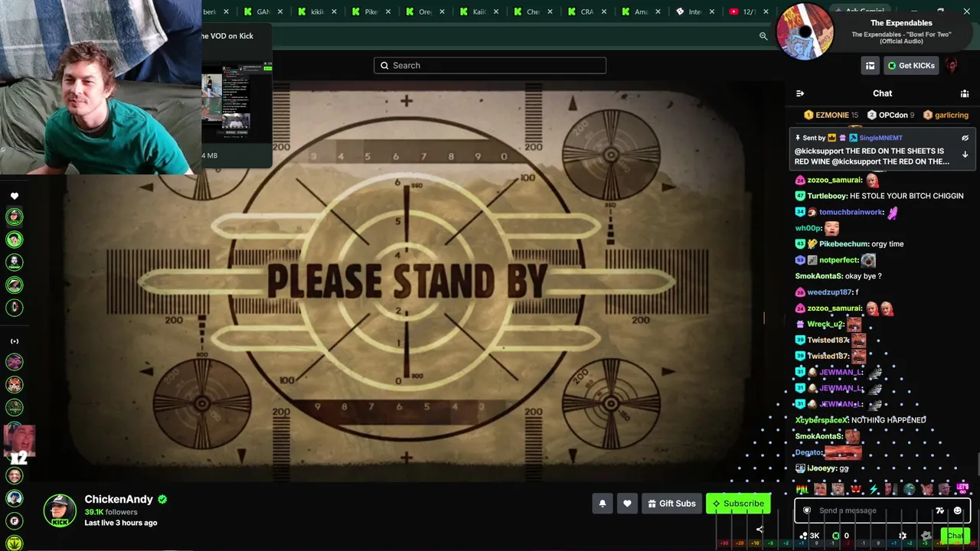The height and width of the screenshot is (551, 980).
Task: Click username SingleMNEMT in pinned message
Action: 880,138
